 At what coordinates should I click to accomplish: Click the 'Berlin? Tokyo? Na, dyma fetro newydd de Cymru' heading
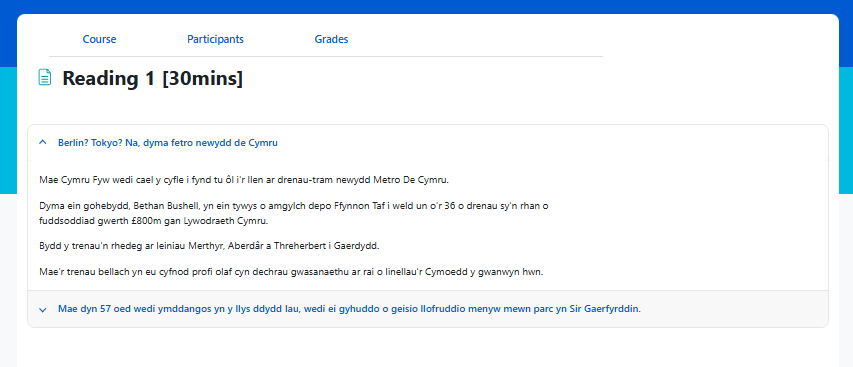(x=168, y=143)
